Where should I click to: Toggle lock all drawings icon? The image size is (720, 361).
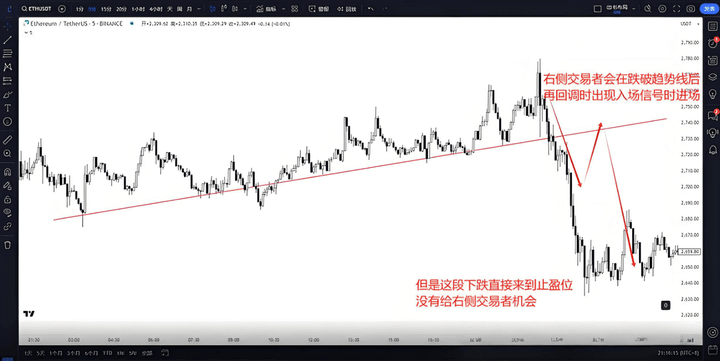[x=7, y=200]
